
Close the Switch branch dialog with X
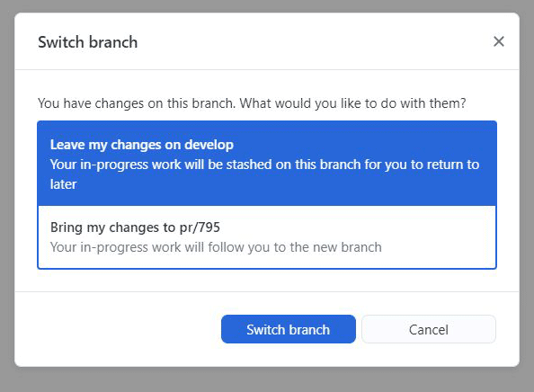499,41
